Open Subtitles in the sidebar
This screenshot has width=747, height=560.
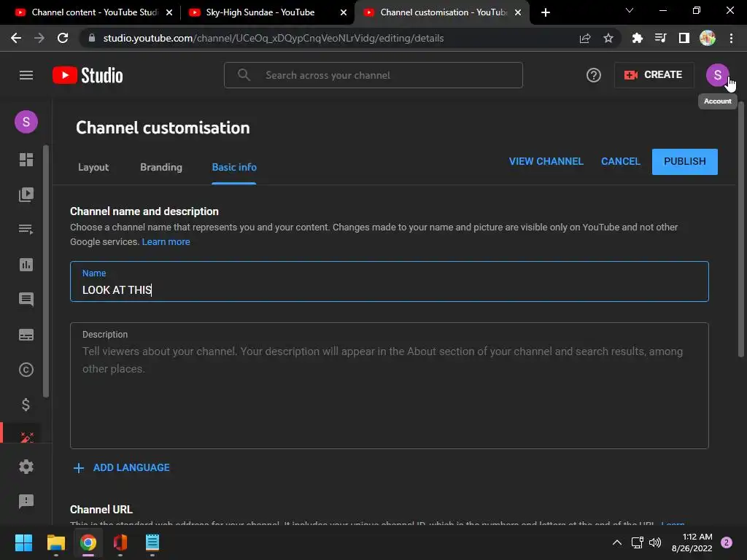pyautogui.click(x=26, y=335)
